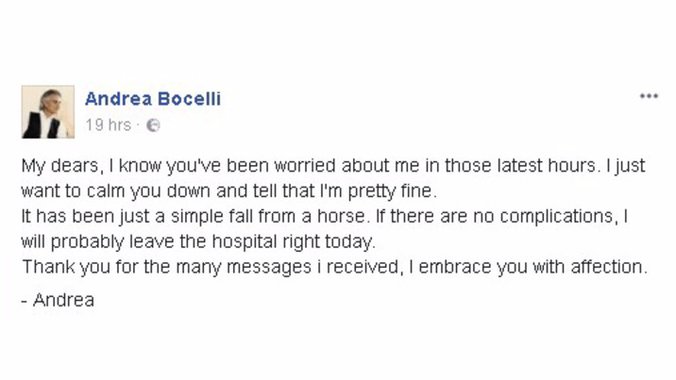The height and width of the screenshot is (380, 676).
Task: Open the post via the 19 hrs timestamp
Action: pos(108,125)
